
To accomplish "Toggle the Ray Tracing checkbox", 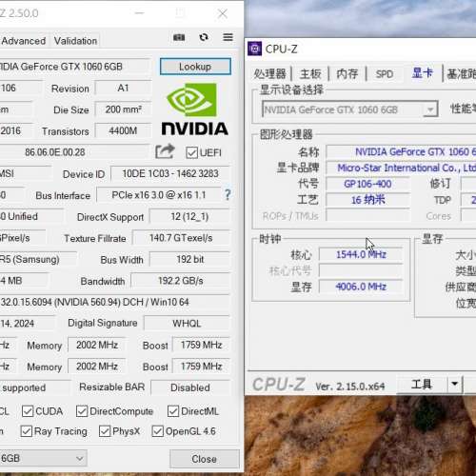I will coord(27,431).
